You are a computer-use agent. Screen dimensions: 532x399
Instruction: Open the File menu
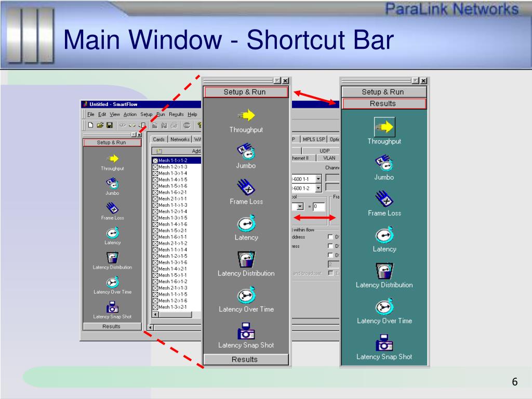click(90, 114)
